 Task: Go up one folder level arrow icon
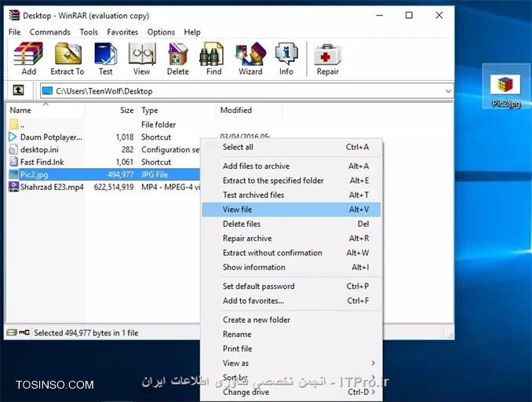coord(18,90)
